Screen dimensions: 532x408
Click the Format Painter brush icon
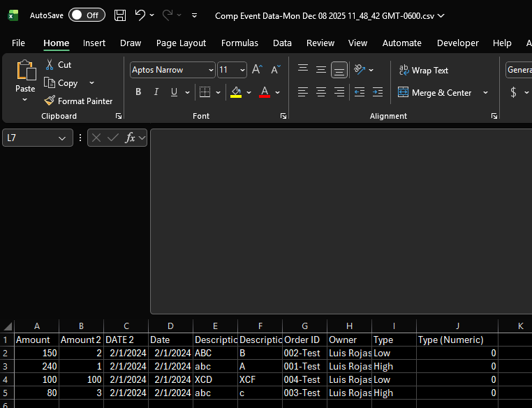point(50,101)
